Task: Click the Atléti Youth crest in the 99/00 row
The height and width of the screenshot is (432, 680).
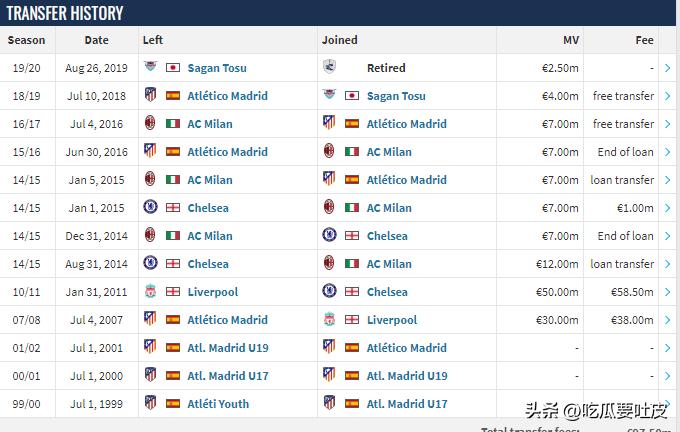Action: coord(150,404)
